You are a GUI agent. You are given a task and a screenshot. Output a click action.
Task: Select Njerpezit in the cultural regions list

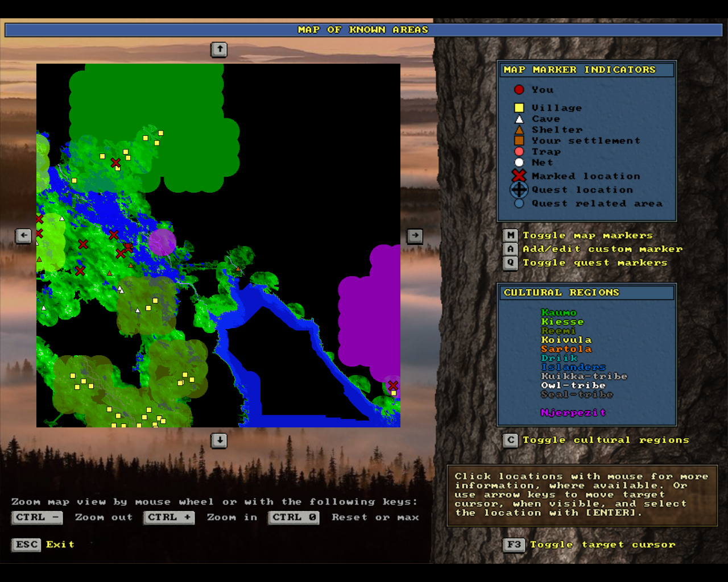point(573,413)
